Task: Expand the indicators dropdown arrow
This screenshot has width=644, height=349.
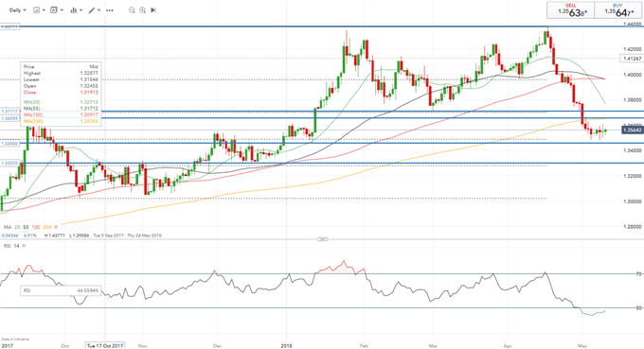Action: [x=80, y=10]
